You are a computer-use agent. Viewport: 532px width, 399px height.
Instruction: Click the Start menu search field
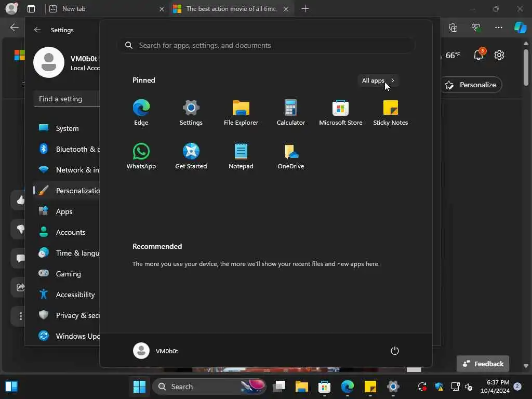pos(267,45)
